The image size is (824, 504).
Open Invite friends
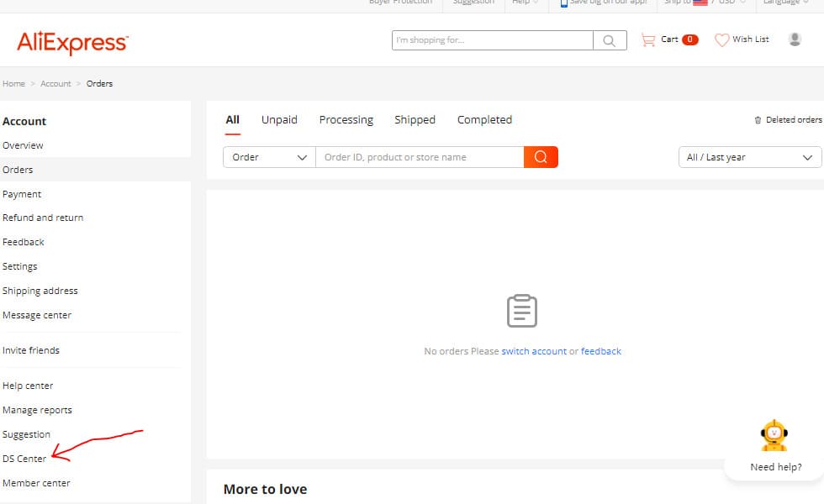(30, 350)
